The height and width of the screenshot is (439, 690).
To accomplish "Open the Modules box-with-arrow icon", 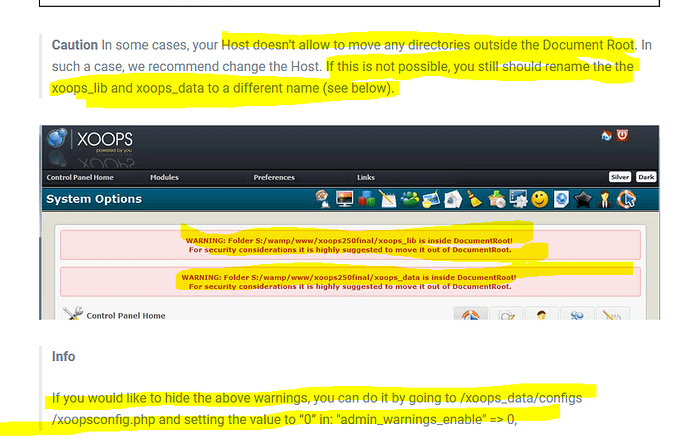I will click(496, 199).
